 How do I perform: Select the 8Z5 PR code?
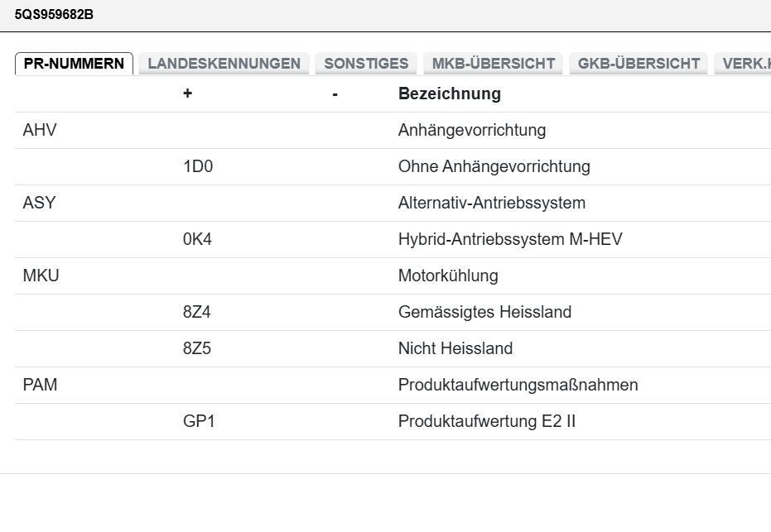point(197,348)
